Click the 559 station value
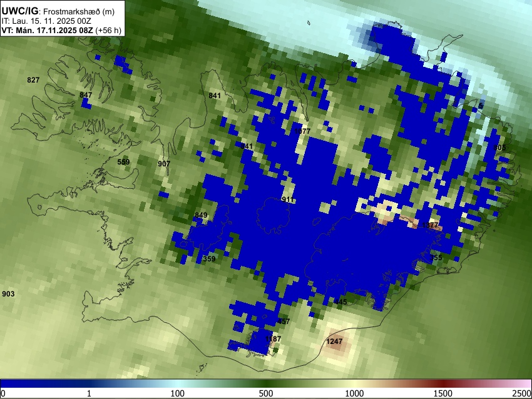This screenshot has width=532, height=399. pos(123,162)
